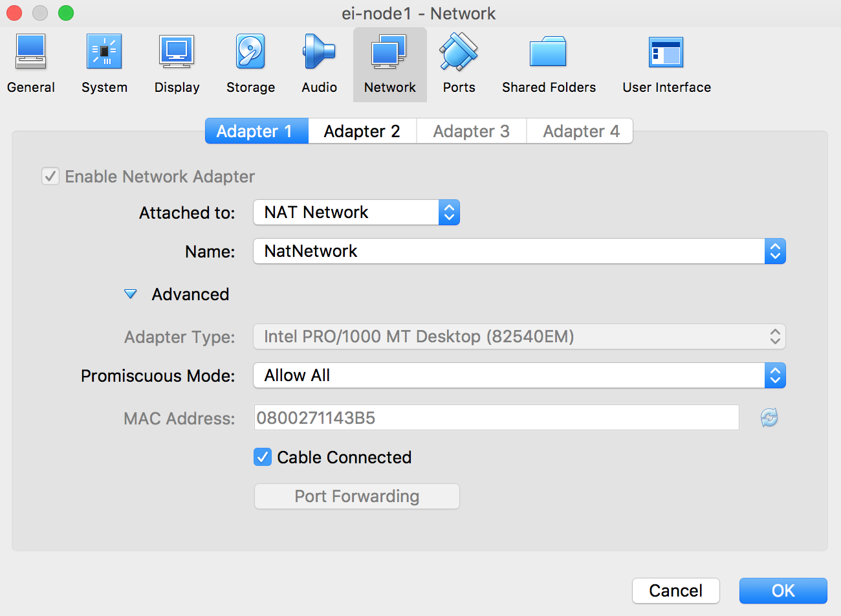Viewport: 841px width, 616px height.
Task: Click the red close window button
Action: point(14,13)
